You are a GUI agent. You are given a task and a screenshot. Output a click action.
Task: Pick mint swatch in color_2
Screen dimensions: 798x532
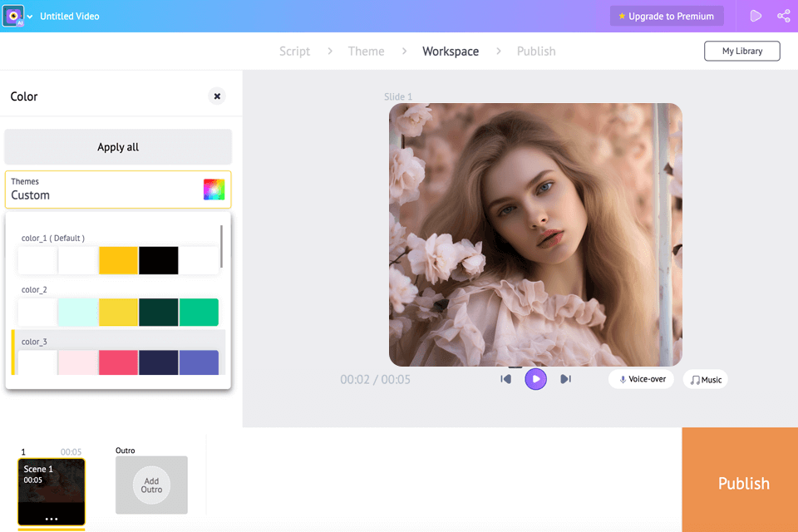click(x=77, y=312)
